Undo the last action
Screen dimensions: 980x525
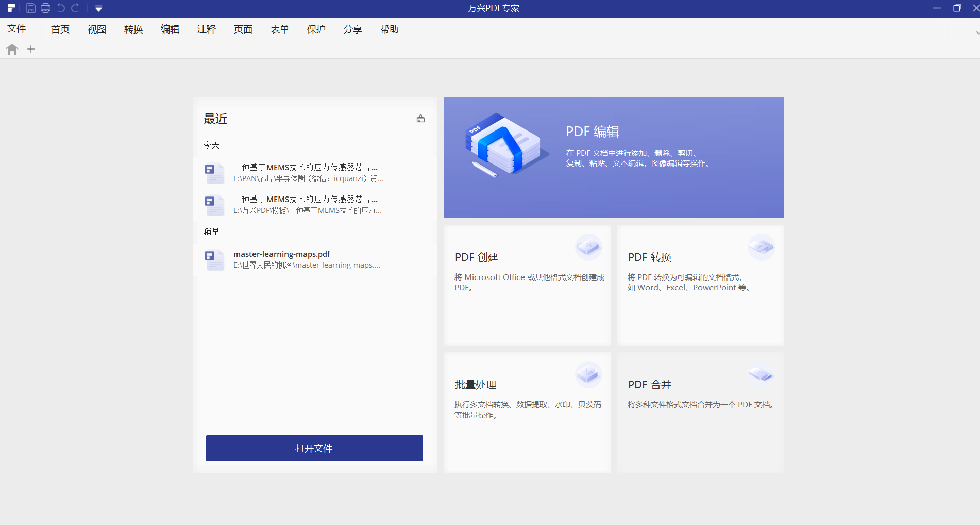click(x=61, y=8)
